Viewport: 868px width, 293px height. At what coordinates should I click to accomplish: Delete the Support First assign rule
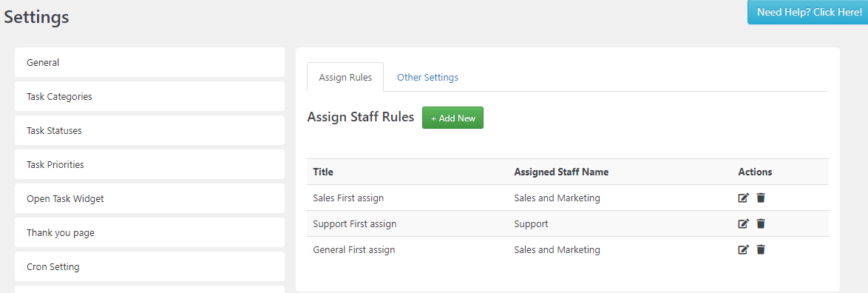click(x=761, y=223)
